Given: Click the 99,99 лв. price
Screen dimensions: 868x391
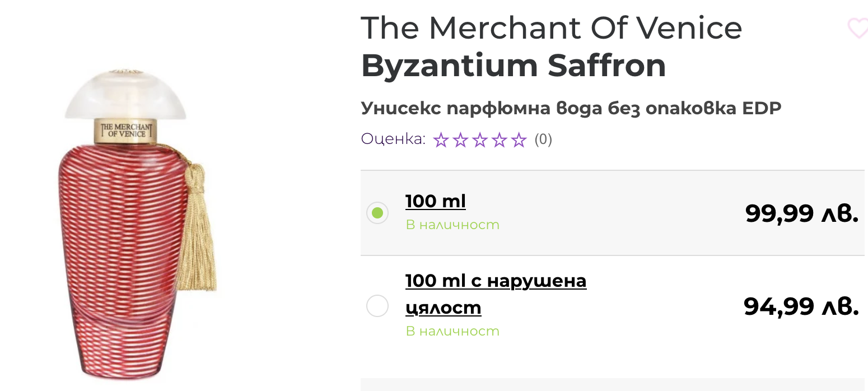Looking at the screenshot, I should pyautogui.click(x=801, y=213).
